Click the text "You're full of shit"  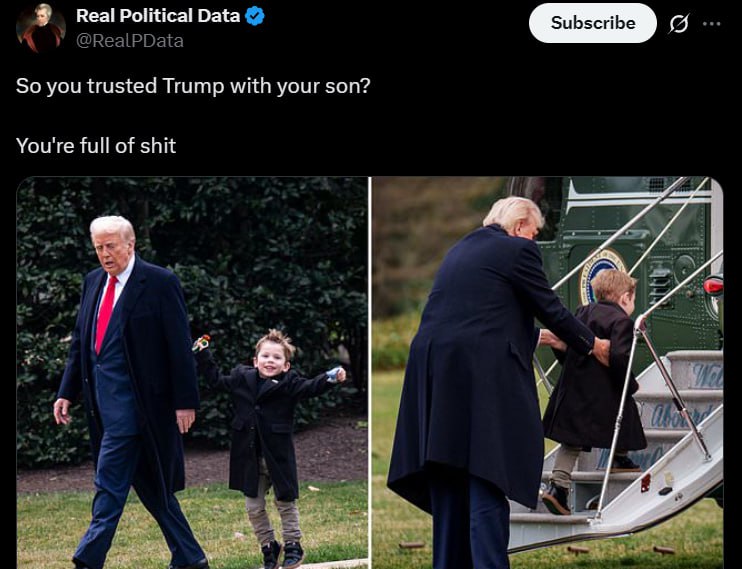click(96, 145)
